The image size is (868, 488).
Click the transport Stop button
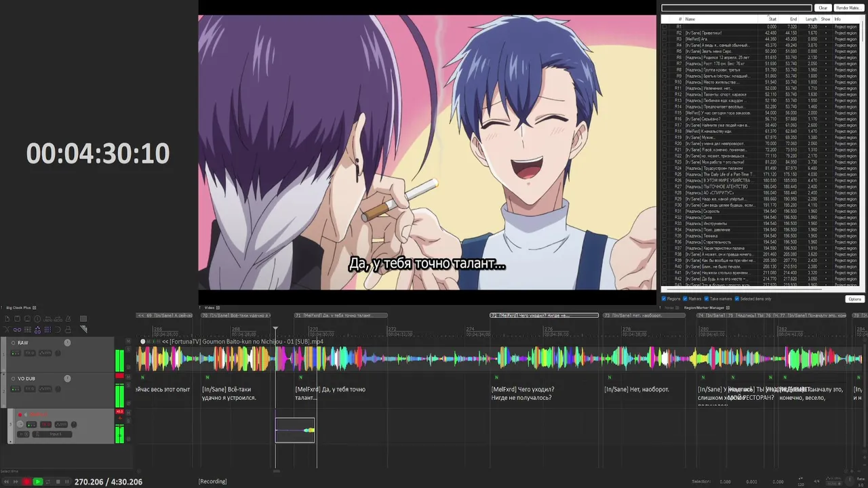(58, 481)
